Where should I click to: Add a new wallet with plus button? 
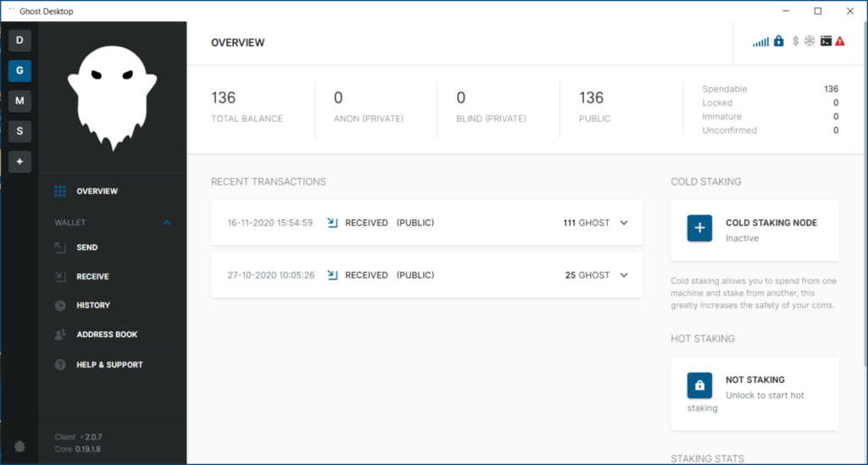(x=19, y=161)
